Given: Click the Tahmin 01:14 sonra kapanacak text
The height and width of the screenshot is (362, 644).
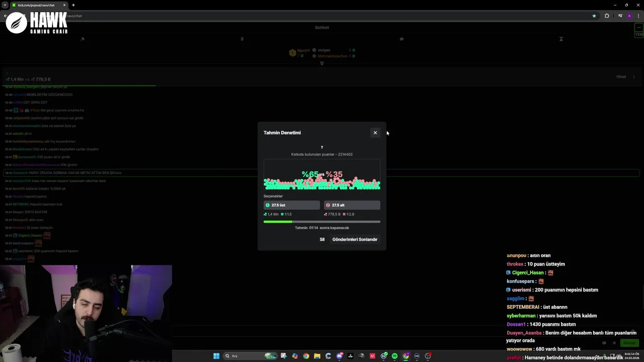Looking at the screenshot, I should 322,228.
